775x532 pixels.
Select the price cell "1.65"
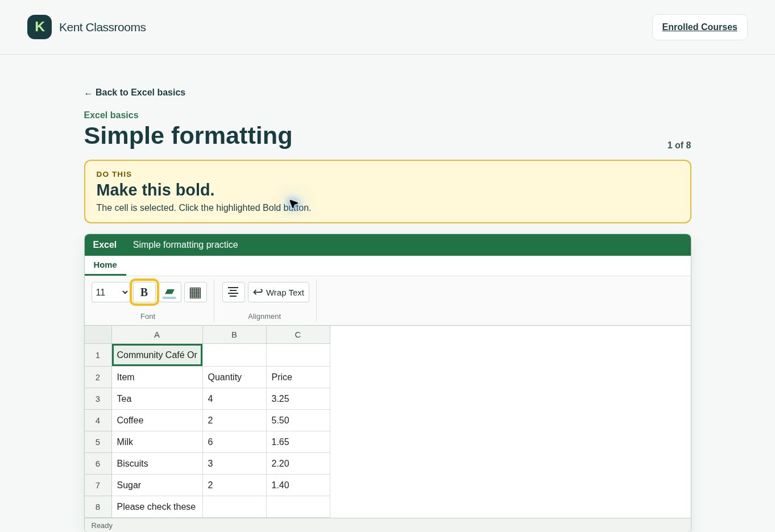coord(298,442)
